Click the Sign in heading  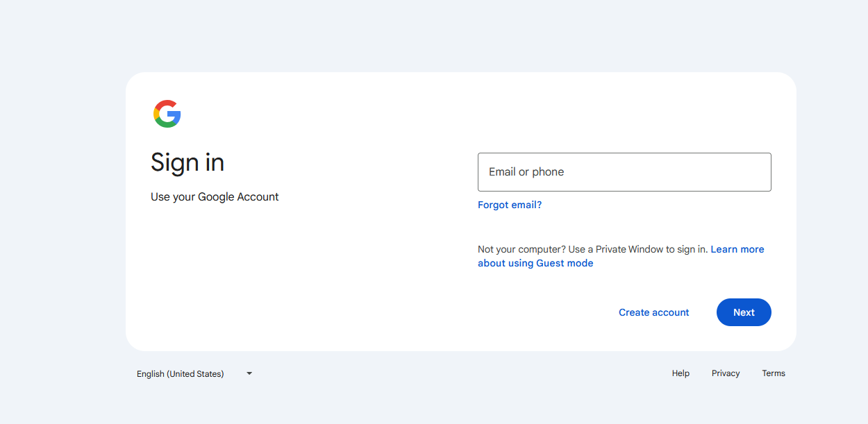[187, 162]
